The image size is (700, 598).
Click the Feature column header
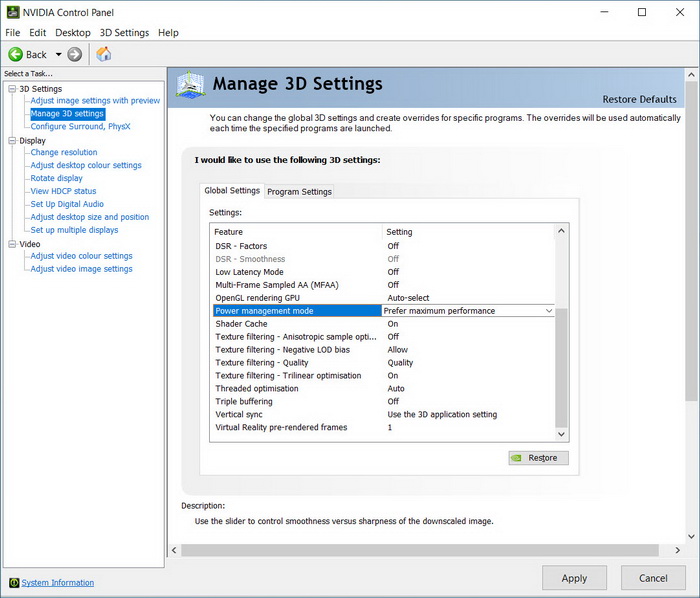[296, 232]
